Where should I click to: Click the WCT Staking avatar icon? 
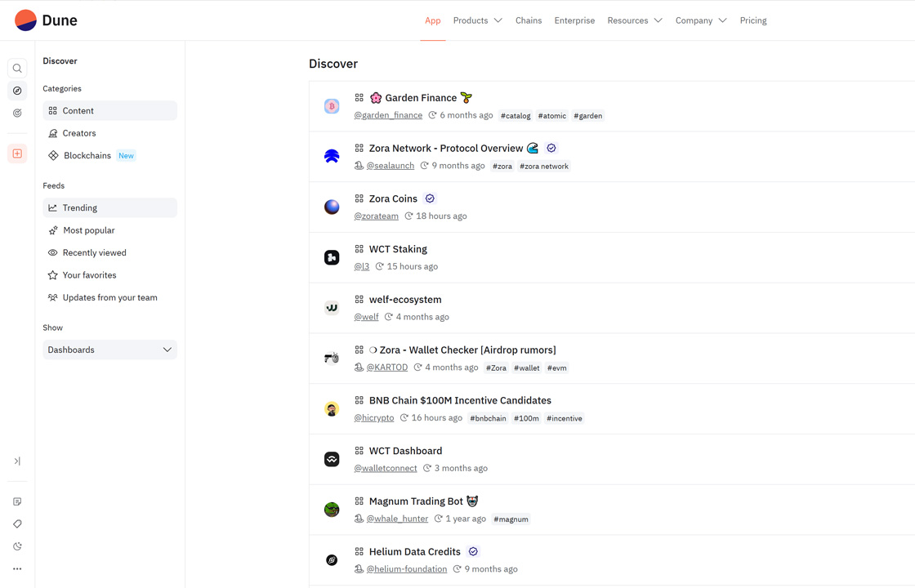332,257
